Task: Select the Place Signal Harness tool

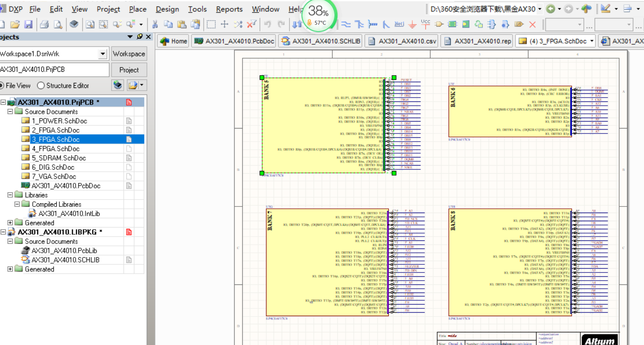Action: (x=373, y=25)
